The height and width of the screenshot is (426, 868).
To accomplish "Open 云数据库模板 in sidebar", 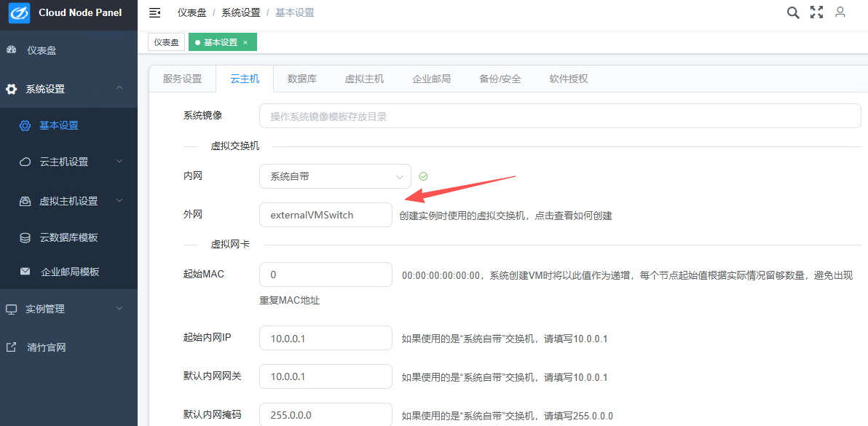I will click(68, 237).
